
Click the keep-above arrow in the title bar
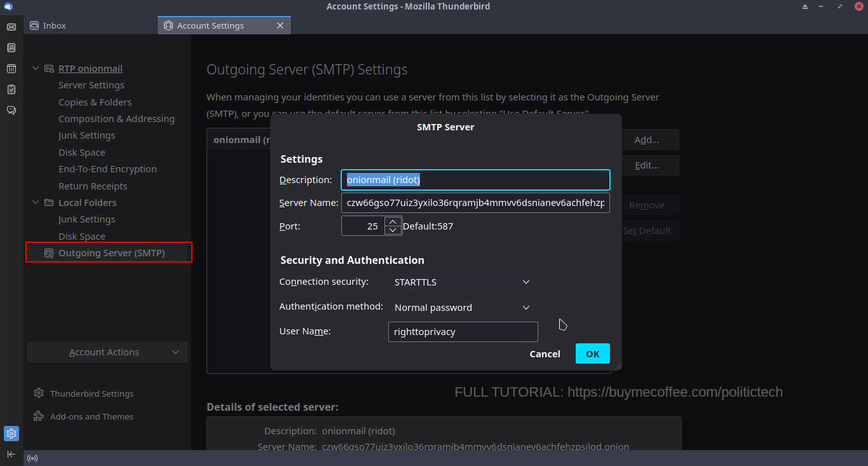(x=805, y=6)
